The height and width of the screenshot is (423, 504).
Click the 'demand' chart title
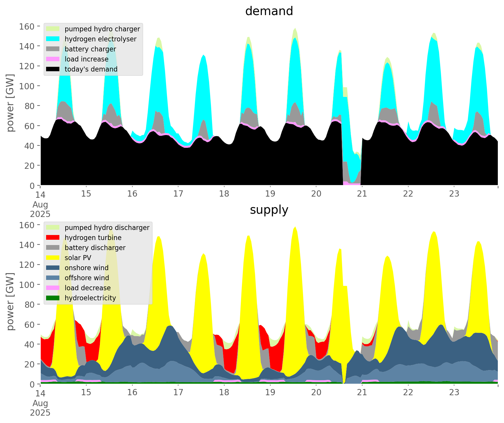(269, 11)
